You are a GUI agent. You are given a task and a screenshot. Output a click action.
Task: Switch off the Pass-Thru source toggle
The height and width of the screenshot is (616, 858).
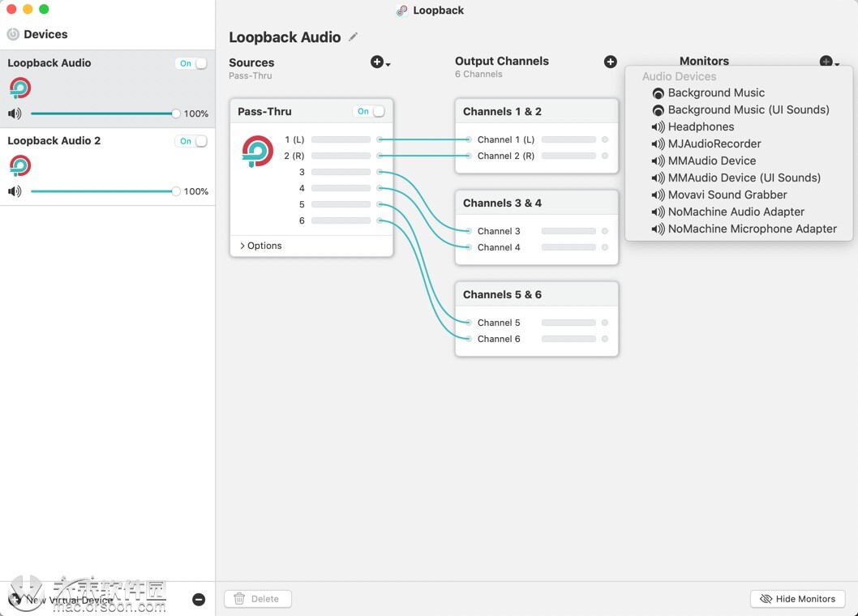tap(375, 111)
